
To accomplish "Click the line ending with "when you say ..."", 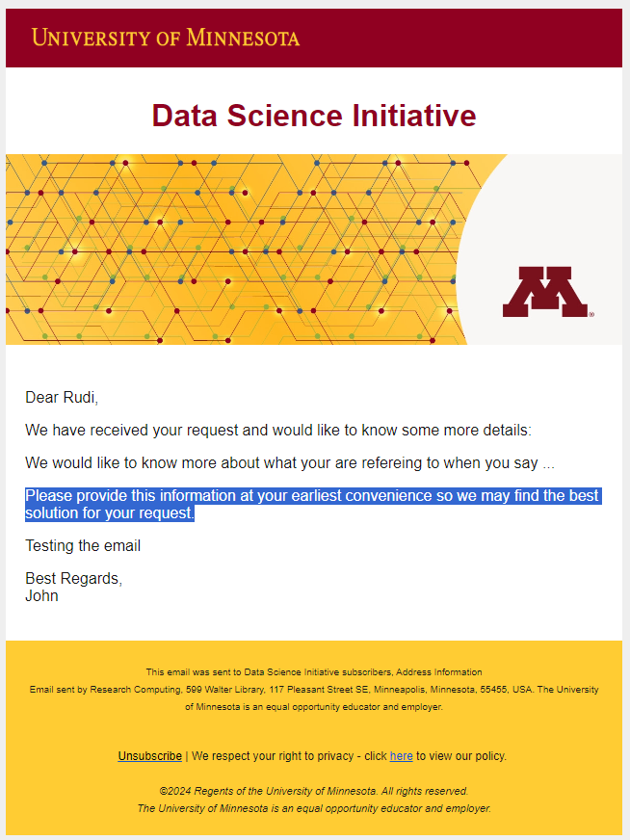I will tap(289, 462).
